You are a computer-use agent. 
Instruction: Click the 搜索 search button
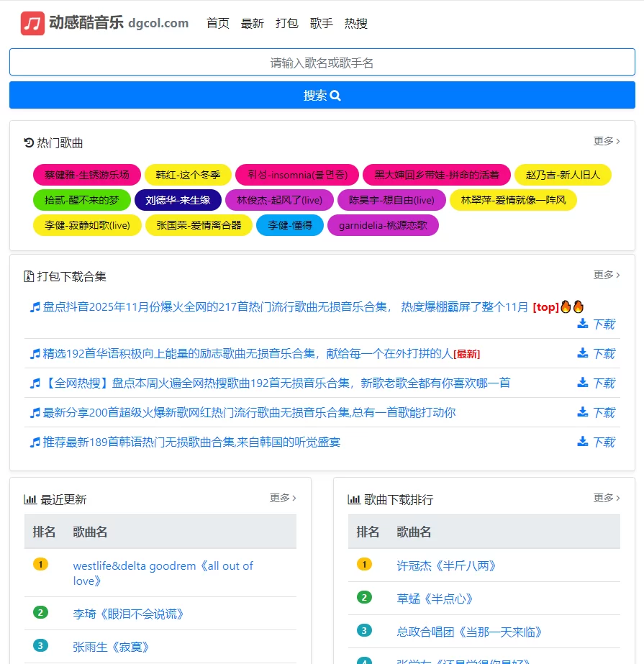pos(322,95)
